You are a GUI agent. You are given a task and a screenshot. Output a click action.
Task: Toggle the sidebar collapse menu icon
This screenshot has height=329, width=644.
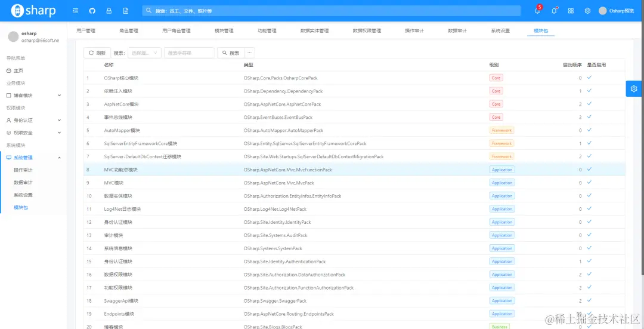point(76,11)
